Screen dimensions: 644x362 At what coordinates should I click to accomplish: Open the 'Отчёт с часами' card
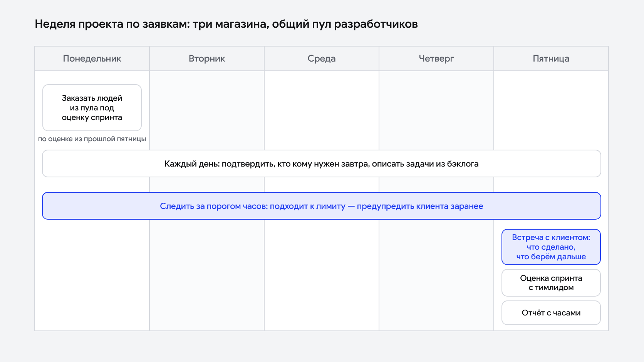[551, 313]
